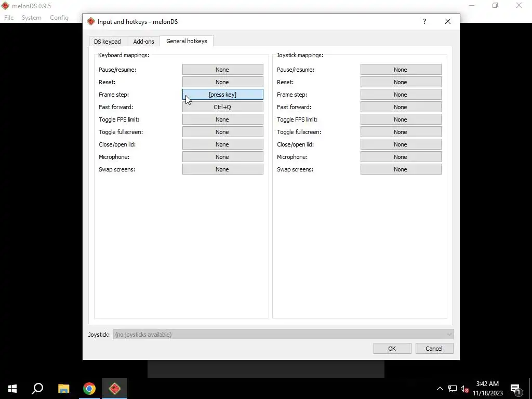Open the File menu in melonDS
This screenshot has height=399, width=532.
(9, 18)
